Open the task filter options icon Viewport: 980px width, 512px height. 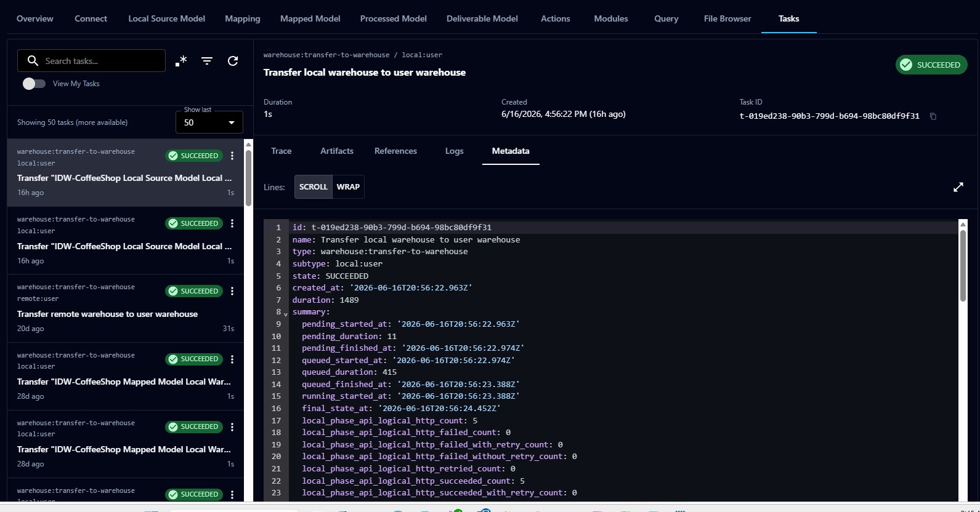click(207, 61)
